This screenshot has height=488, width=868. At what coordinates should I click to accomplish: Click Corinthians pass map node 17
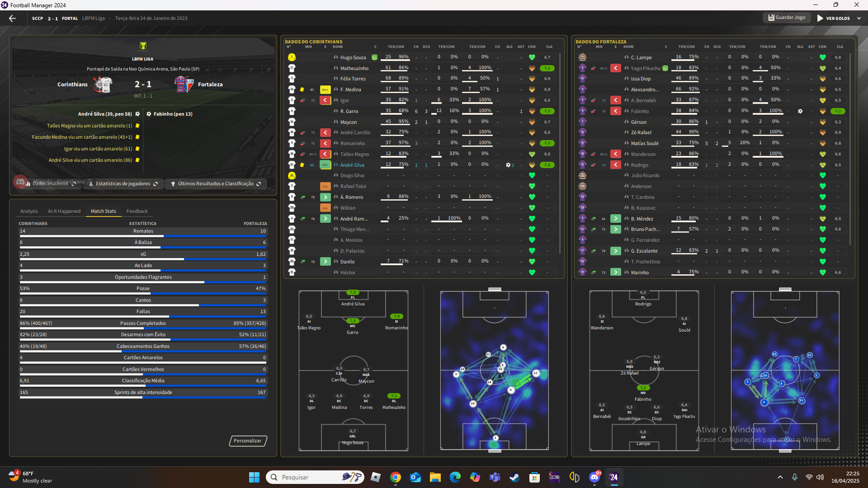[x=536, y=373]
